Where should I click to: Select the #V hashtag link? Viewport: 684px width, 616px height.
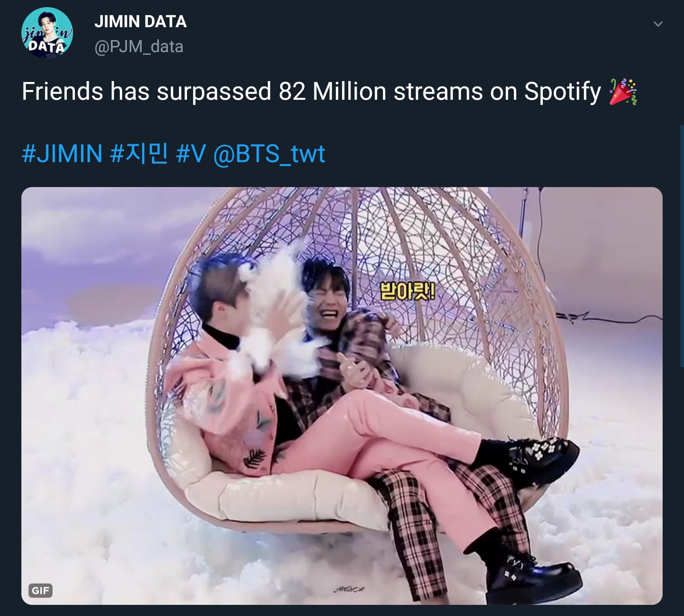click(191, 154)
